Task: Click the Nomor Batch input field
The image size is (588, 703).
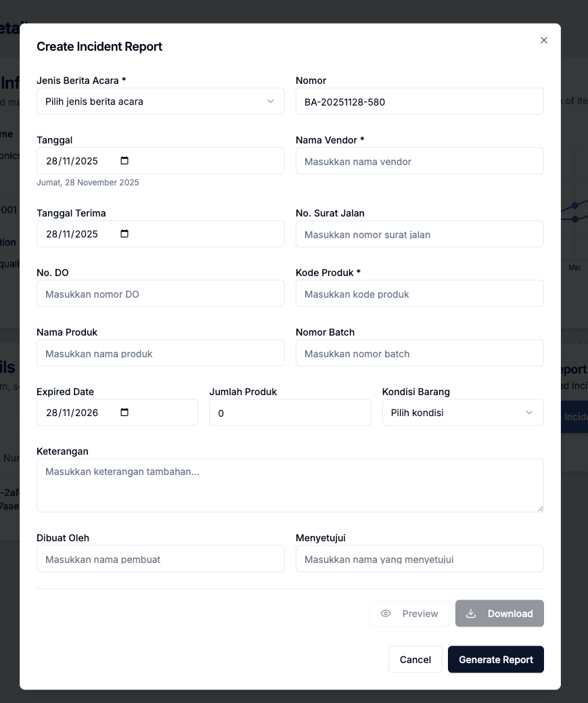Action: 420,354
